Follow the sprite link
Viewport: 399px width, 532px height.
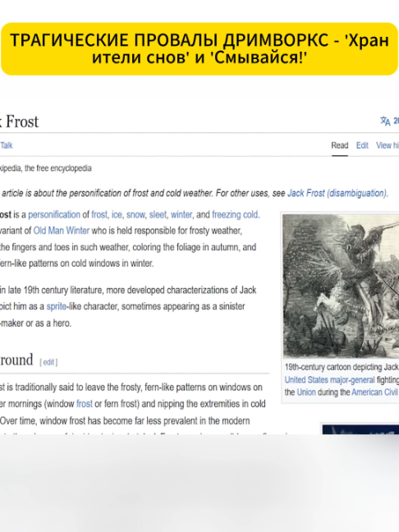pyautogui.click(x=57, y=306)
